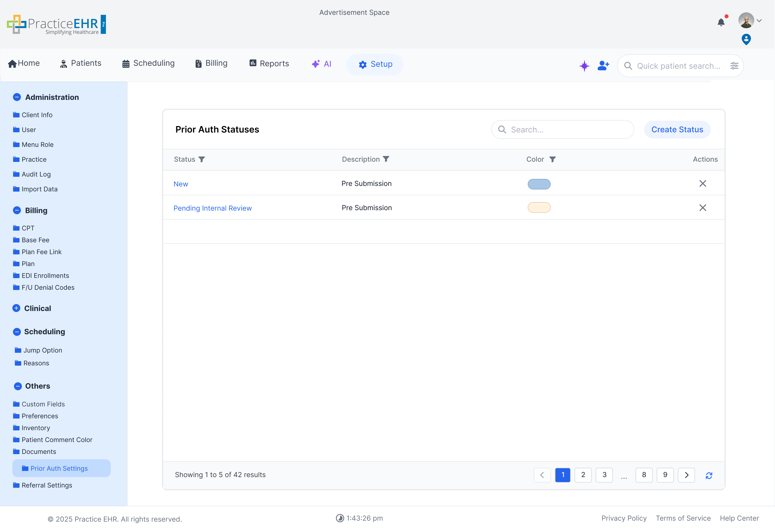Screen dimensions: 775x532
Task: Filter the Description column
Action: tap(386, 159)
